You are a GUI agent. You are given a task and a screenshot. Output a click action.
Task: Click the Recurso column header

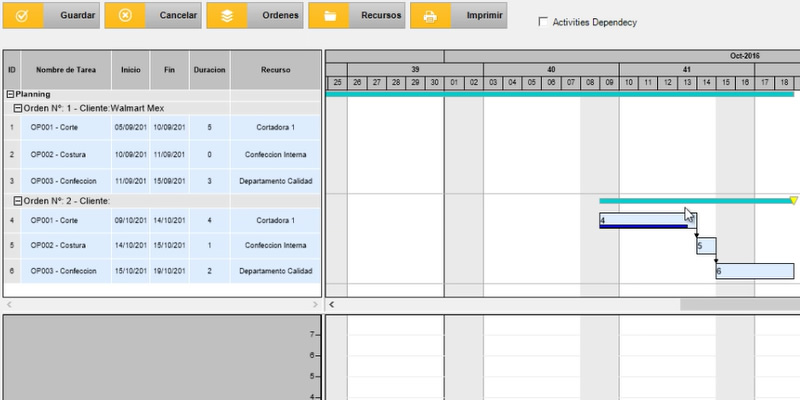[x=275, y=70]
